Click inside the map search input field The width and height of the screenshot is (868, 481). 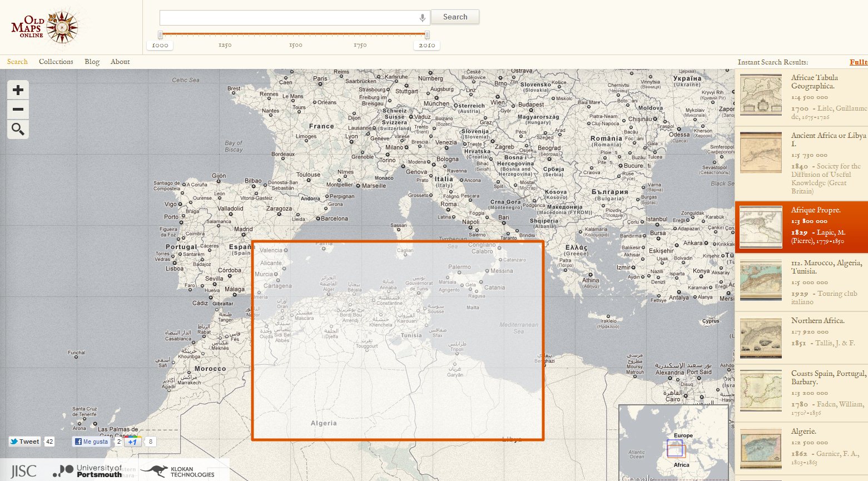pyautogui.click(x=289, y=17)
